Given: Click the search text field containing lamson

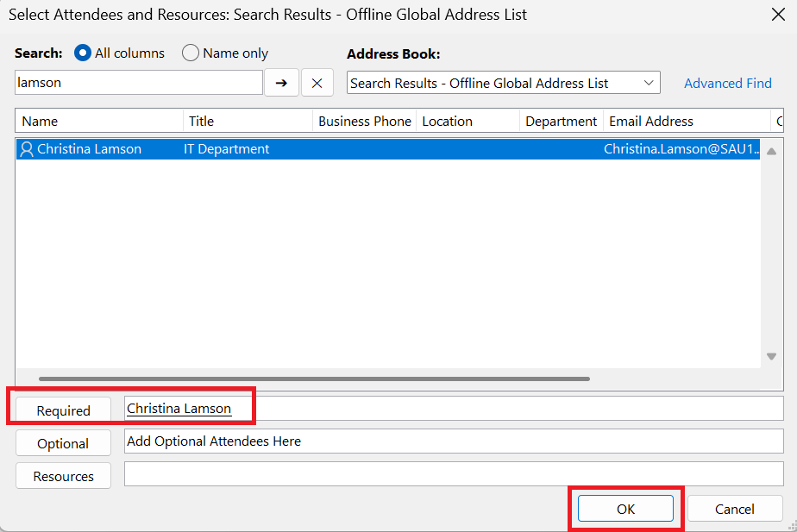Looking at the screenshot, I should pos(138,83).
